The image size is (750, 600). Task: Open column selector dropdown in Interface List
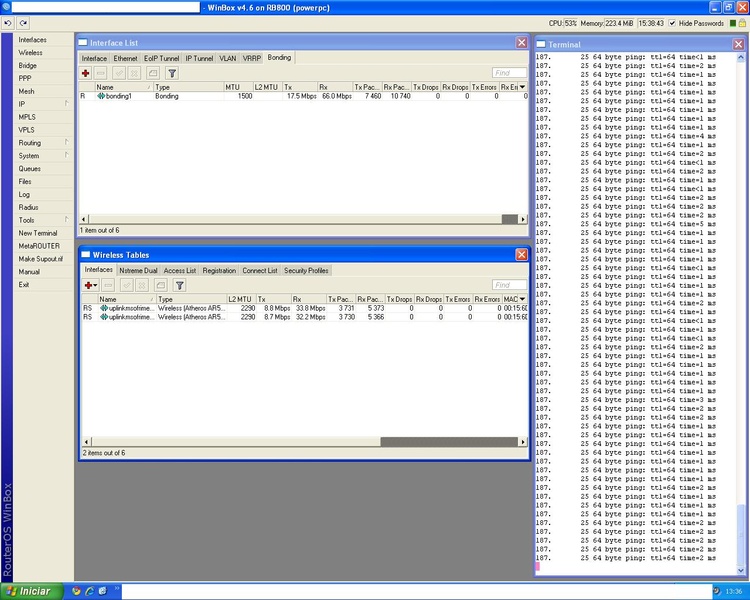(522, 87)
